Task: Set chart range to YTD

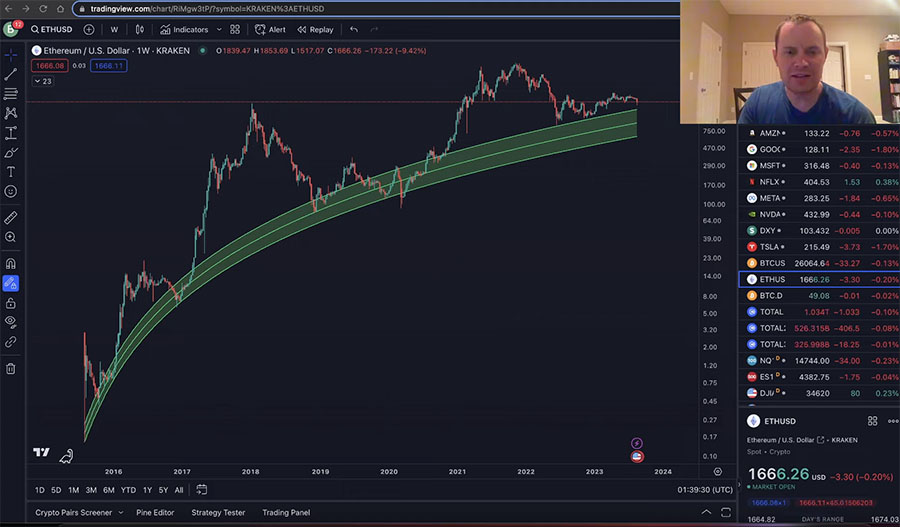Action: pos(128,490)
